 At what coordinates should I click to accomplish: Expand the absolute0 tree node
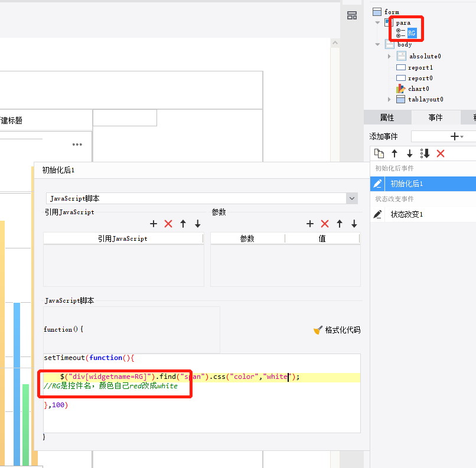pos(389,56)
